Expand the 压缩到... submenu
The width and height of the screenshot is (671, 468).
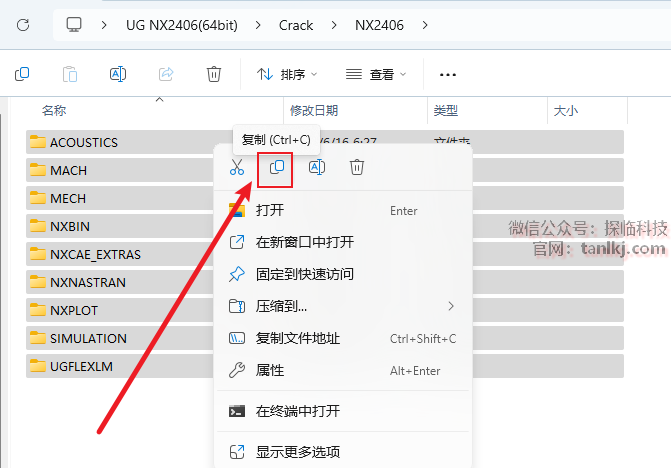pyautogui.click(x=343, y=306)
